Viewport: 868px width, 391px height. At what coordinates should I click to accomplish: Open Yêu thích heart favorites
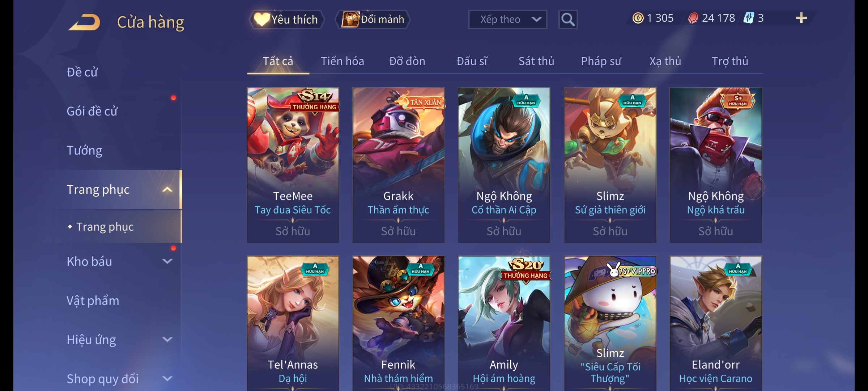pyautogui.click(x=286, y=20)
